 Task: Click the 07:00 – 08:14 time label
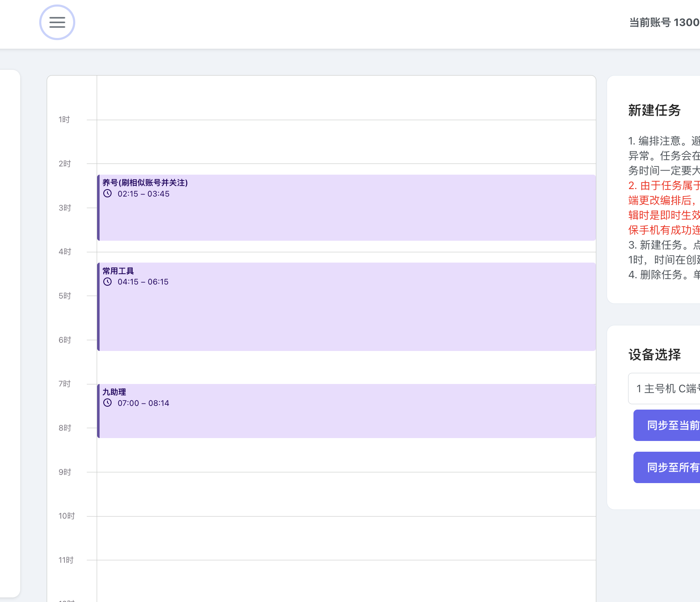(143, 403)
